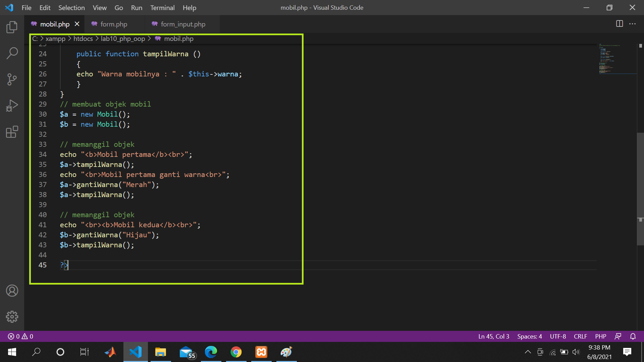Launch XAMPP from the taskbar
Viewport: 644px width, 362px height.
[261, 352]
